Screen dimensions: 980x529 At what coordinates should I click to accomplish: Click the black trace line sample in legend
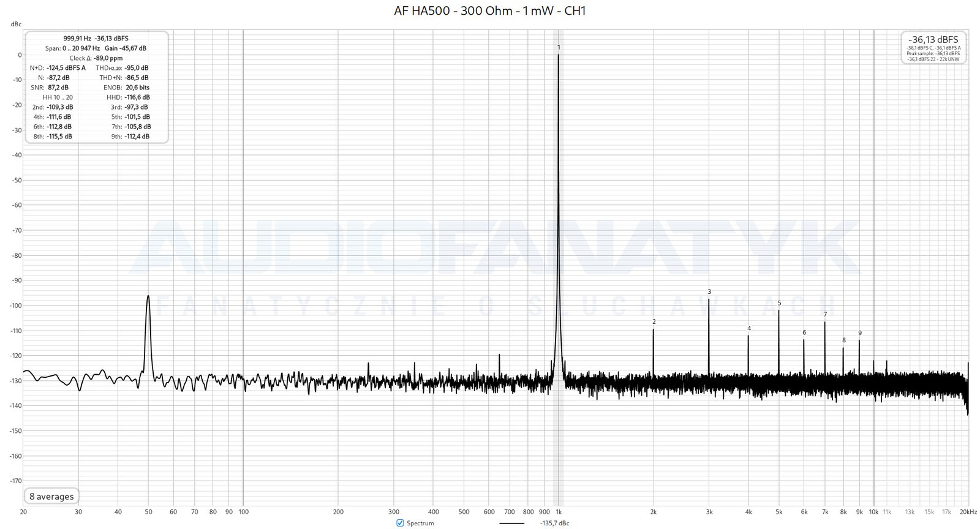512,523
